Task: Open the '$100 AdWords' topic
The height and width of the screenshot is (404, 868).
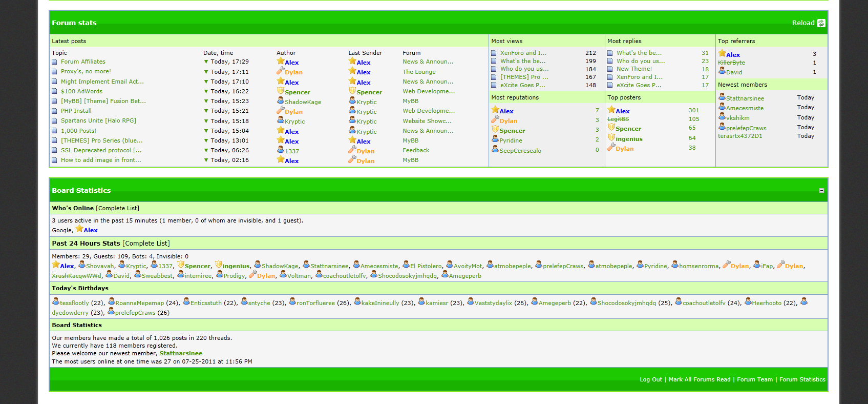Action: tap(81, 91)
